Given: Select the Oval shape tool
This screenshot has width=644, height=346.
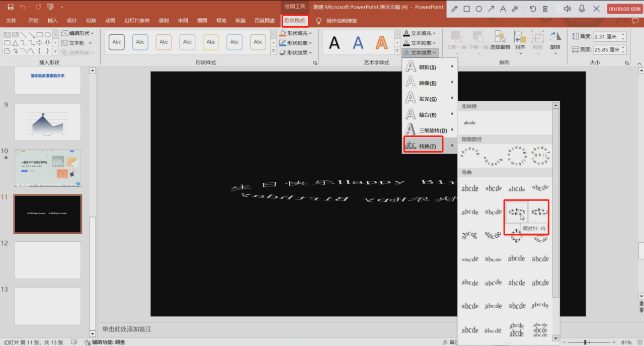Looking at the screenshot, I should [x=48, y=35].
